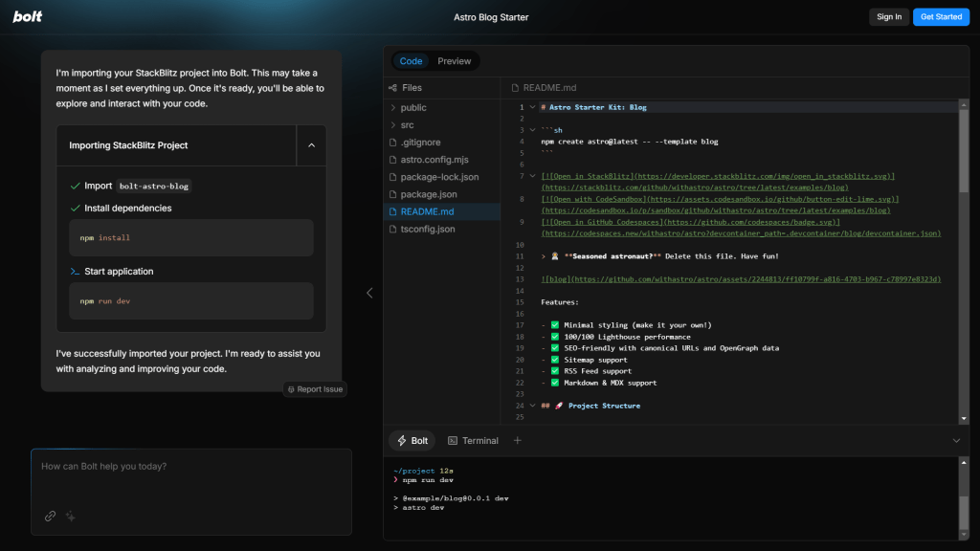980x551 pixels.
Task: Click the paperclip attachment icon in chat box
Action: point(50,516)
